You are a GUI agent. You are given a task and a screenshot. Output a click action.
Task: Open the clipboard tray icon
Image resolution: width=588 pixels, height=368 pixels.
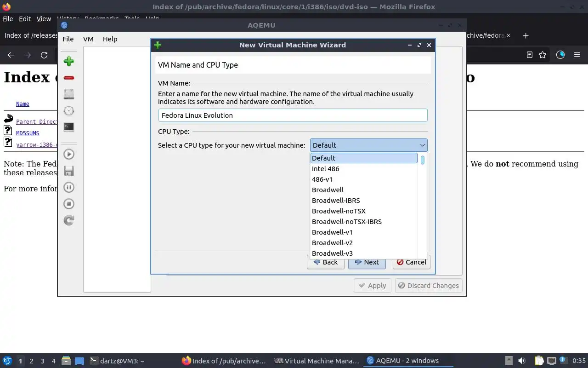[539, 361]
